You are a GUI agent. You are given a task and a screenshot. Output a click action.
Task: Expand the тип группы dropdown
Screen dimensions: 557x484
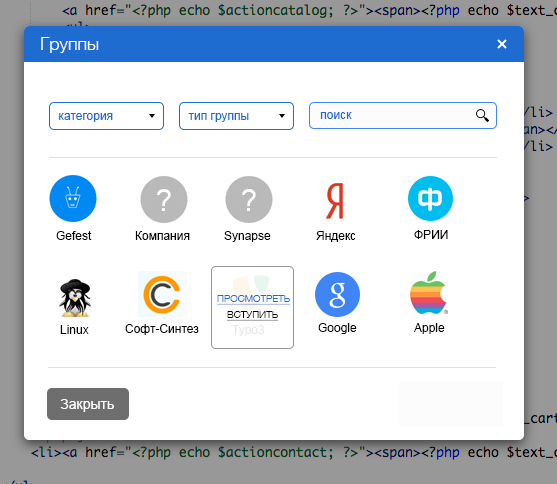click(236, 116)
